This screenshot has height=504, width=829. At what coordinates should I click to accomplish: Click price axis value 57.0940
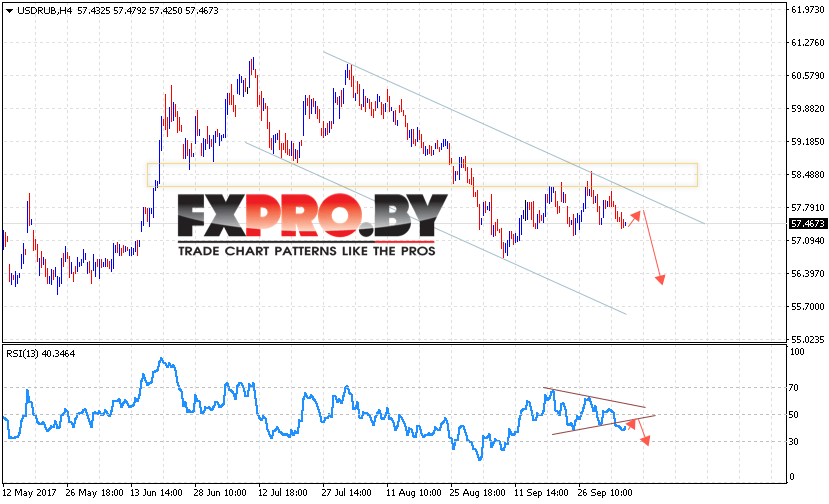tap(807, 241)
